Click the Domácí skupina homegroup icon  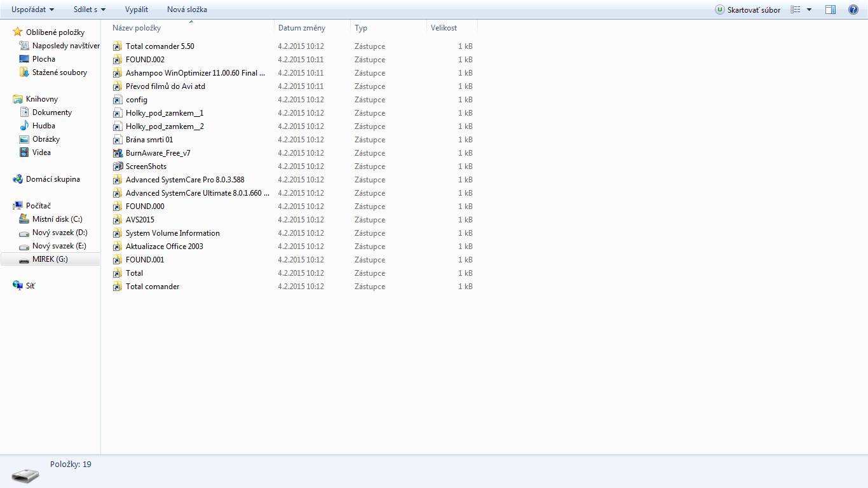pos(18,179)
